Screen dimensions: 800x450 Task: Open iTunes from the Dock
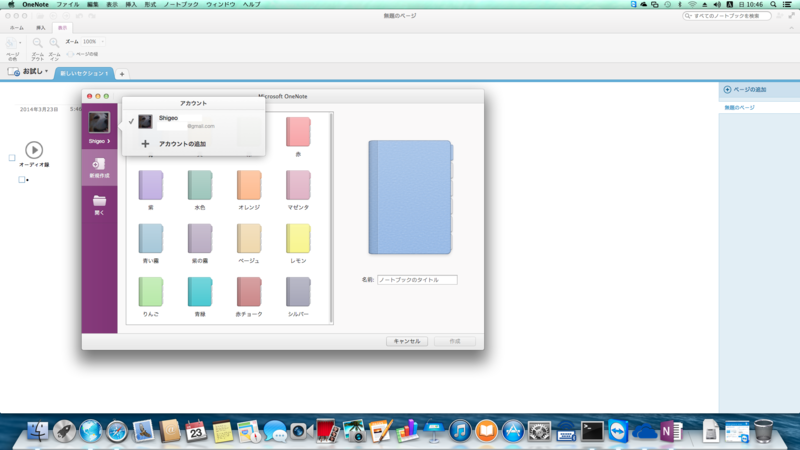(460, 431)
